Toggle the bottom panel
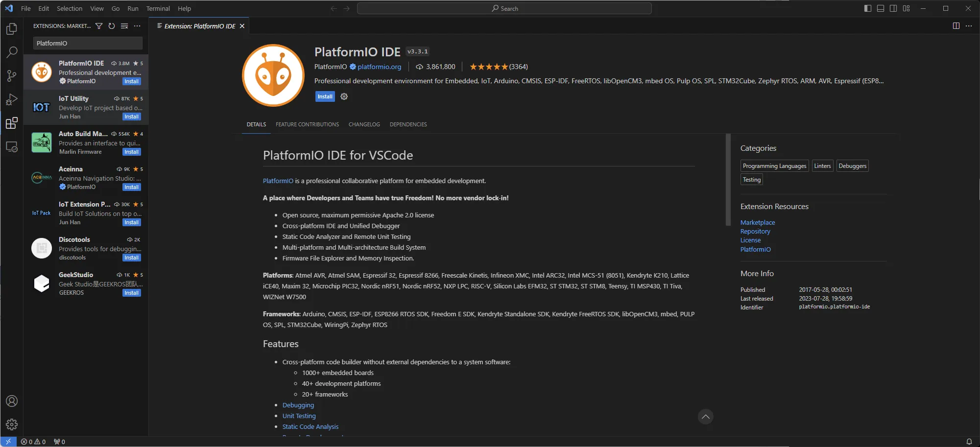This screenshot has width=980, height=447. (881, 8)
